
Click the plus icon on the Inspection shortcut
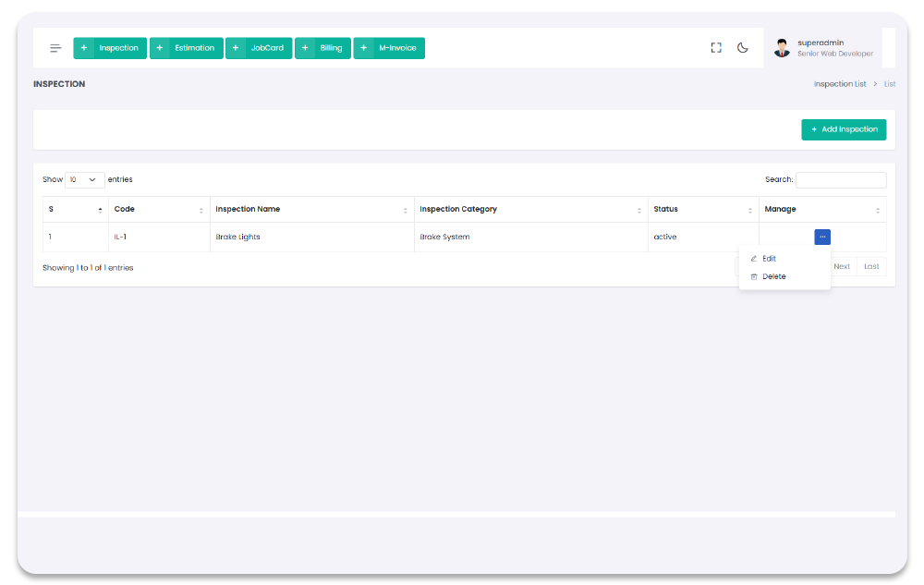[x=84, y=48]
